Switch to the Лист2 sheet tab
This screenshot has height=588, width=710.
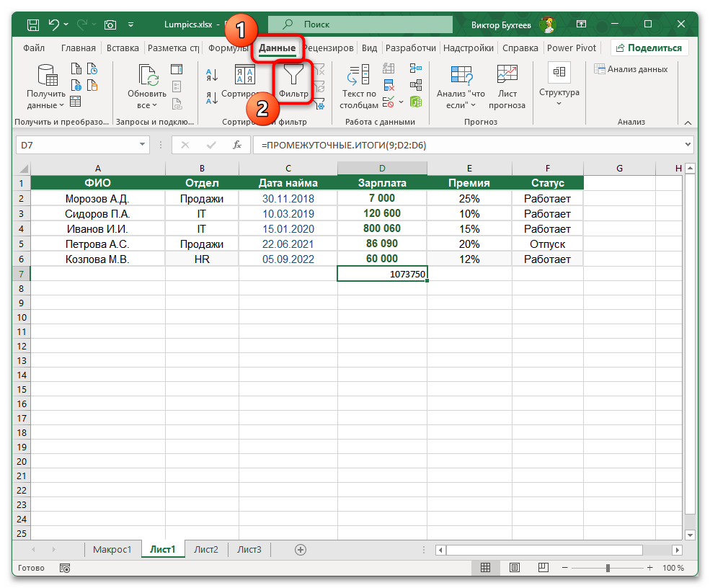(205, 550)
